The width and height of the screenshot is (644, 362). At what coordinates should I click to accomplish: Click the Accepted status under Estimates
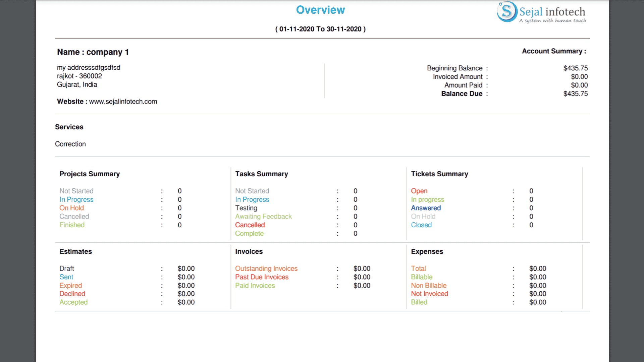tap(73, 302)
